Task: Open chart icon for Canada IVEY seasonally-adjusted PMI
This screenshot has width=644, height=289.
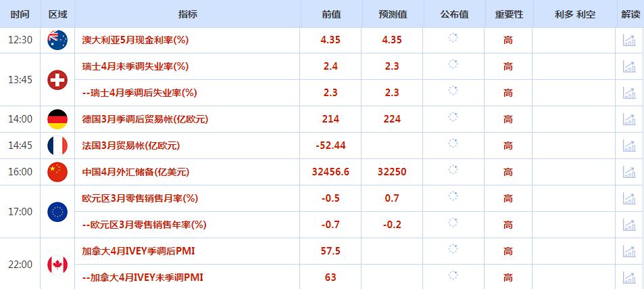Action: pyautogui.click(x=629, y=251)
